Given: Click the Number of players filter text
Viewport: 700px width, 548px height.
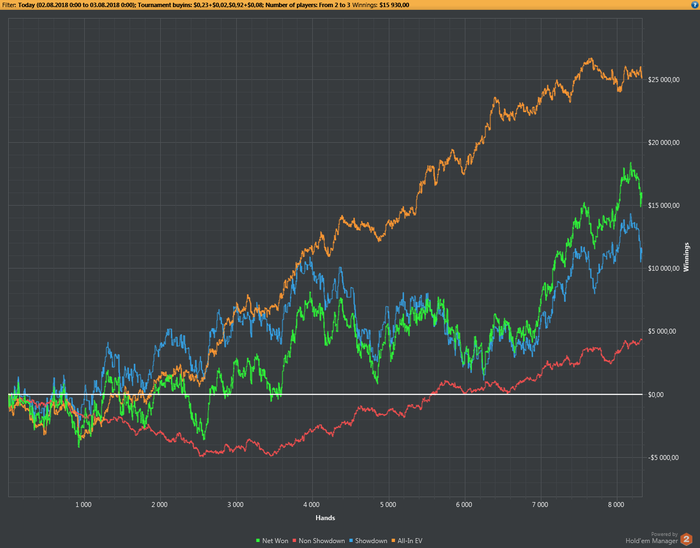Looking at the screenshot, I should point(308,5).
